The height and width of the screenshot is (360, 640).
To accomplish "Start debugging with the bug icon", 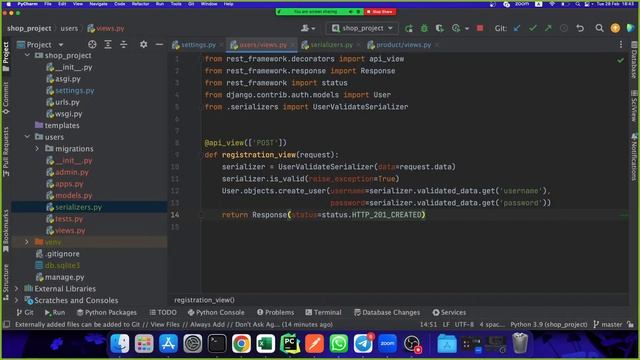I will pos(424,28).
